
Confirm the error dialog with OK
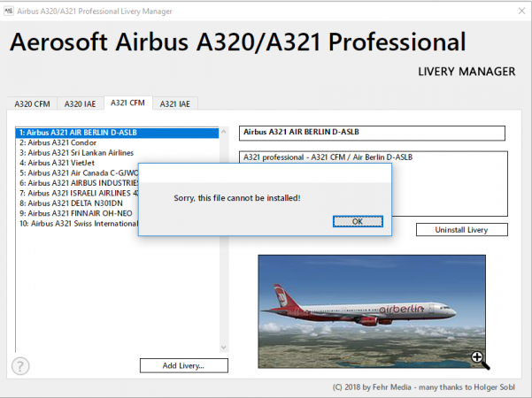(x=358, y=221)
